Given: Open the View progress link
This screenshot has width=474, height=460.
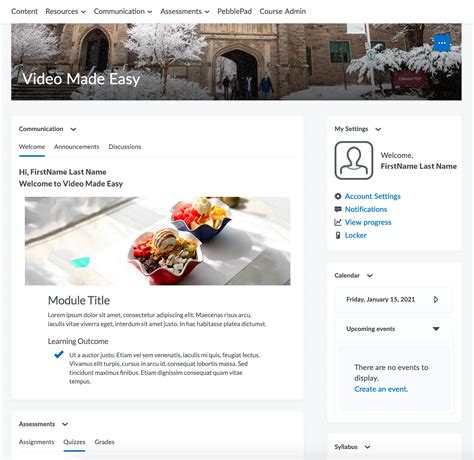Looking at the screenshot, I should pos(368,222).
